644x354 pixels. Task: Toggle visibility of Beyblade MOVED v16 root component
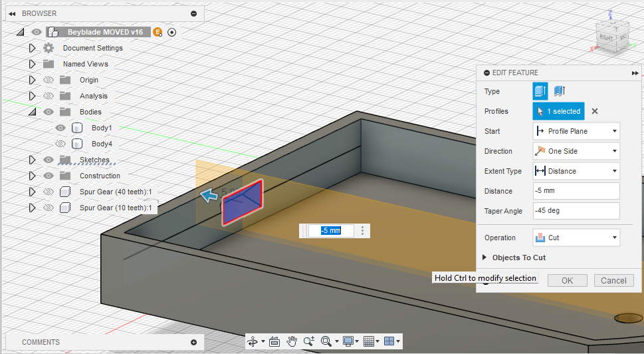pyautogui.click(x=37, y=32)
